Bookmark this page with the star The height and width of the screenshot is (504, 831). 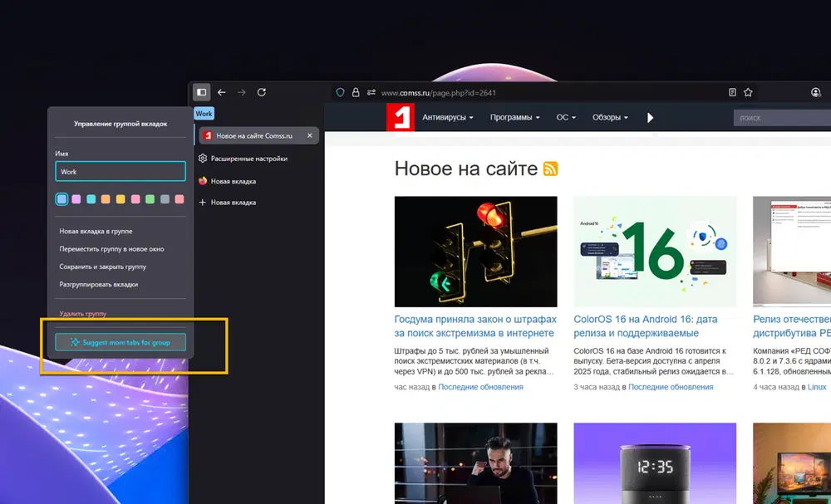pyautogui.click(x=748, y=92)
